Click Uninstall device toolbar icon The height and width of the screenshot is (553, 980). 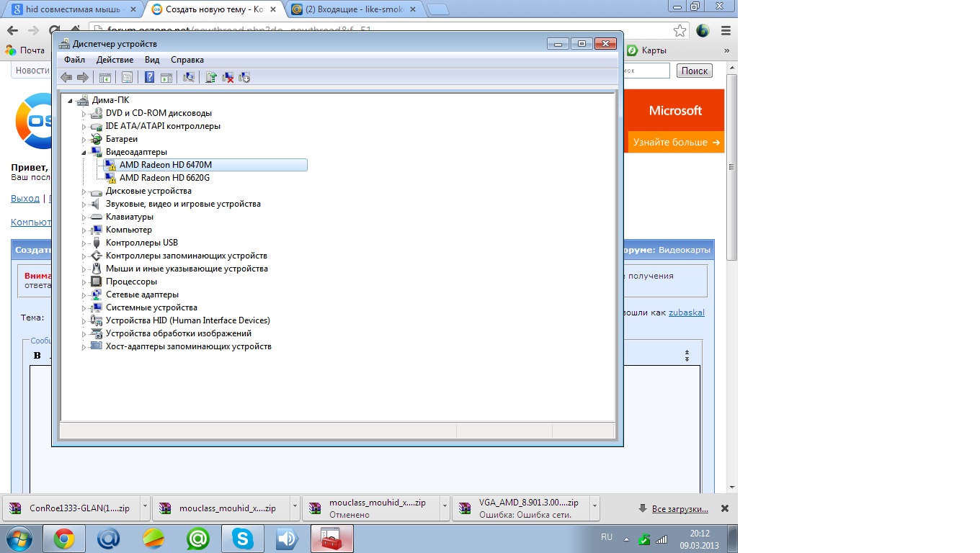228,77
